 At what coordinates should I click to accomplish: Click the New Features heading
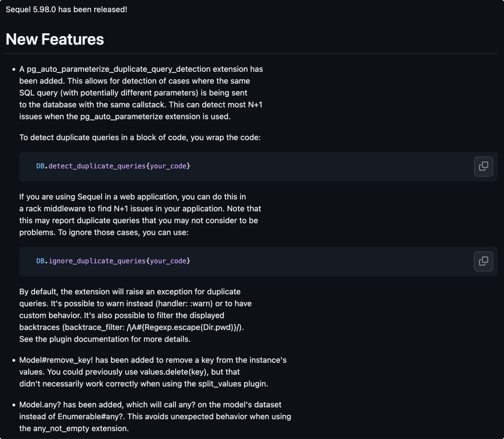point(55,39)
